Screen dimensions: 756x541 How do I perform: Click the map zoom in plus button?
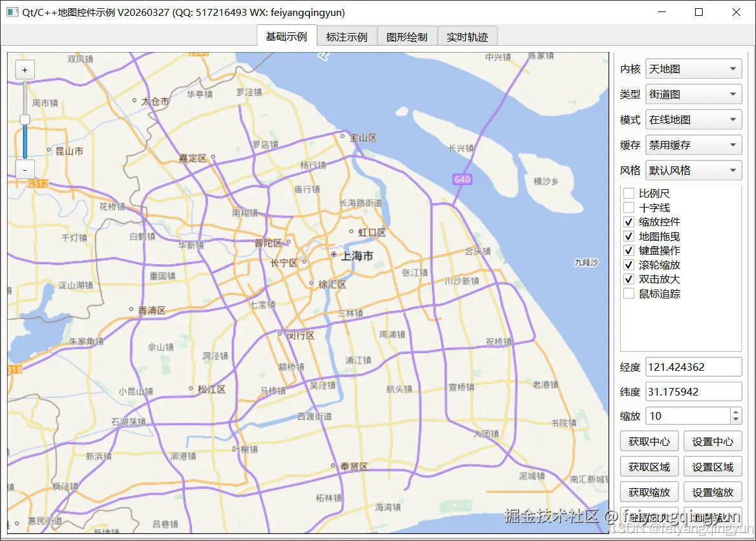pyautogui.click(x=25, y=70)
